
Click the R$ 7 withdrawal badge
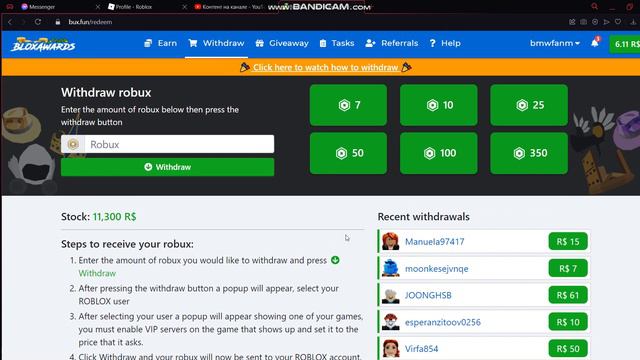(x=568, y=269)
